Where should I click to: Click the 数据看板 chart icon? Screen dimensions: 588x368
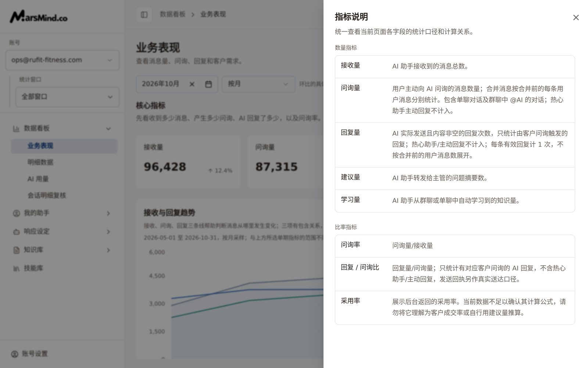point(16,129)
